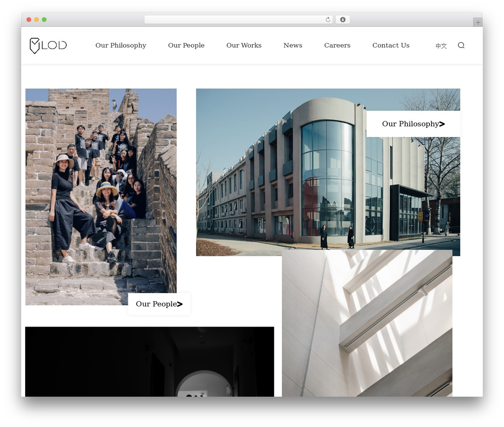Reload the page with the refresh icon

(328, 20)
